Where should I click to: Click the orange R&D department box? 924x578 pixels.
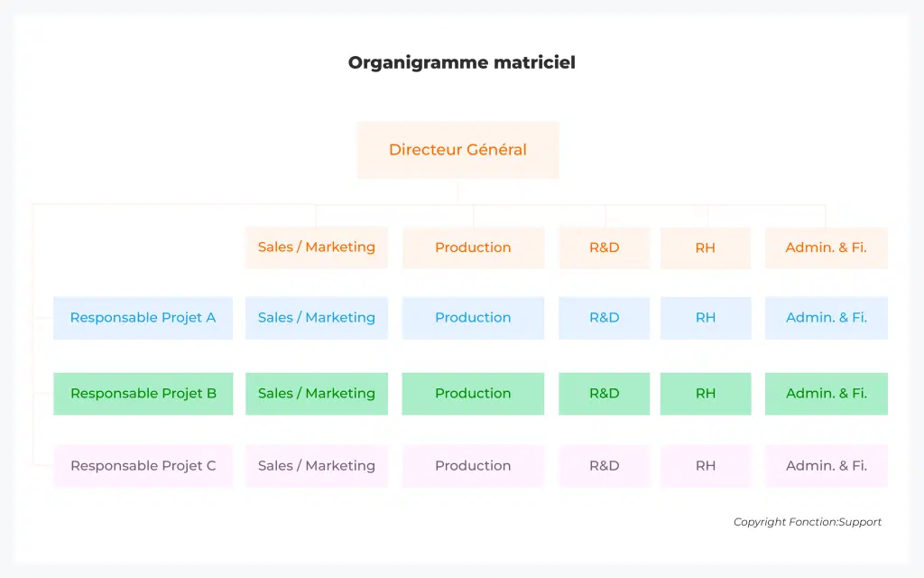coord(604,247)
